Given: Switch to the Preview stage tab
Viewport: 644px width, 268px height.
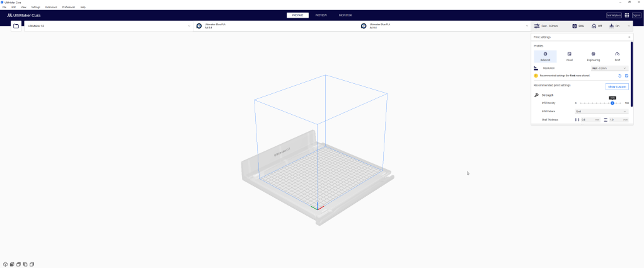Looking at the screenshot, I should click(321, 15).
